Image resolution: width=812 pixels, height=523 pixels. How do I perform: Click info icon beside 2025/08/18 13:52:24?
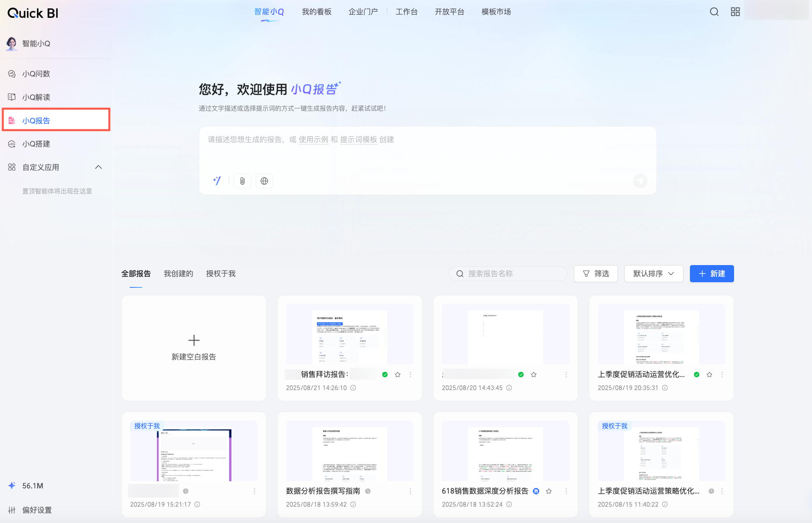point(509,504)
